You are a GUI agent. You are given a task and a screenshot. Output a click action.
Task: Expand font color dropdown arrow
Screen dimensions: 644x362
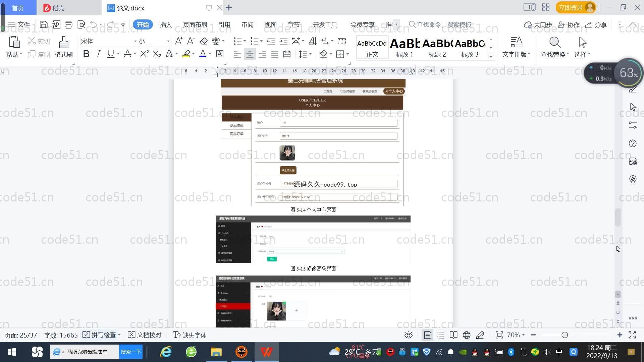tap(210, 54)
